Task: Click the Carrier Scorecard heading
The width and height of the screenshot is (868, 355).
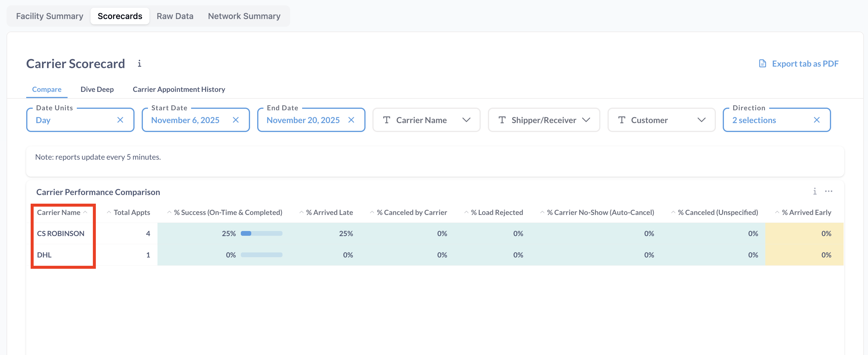Action: pos(76,63)
